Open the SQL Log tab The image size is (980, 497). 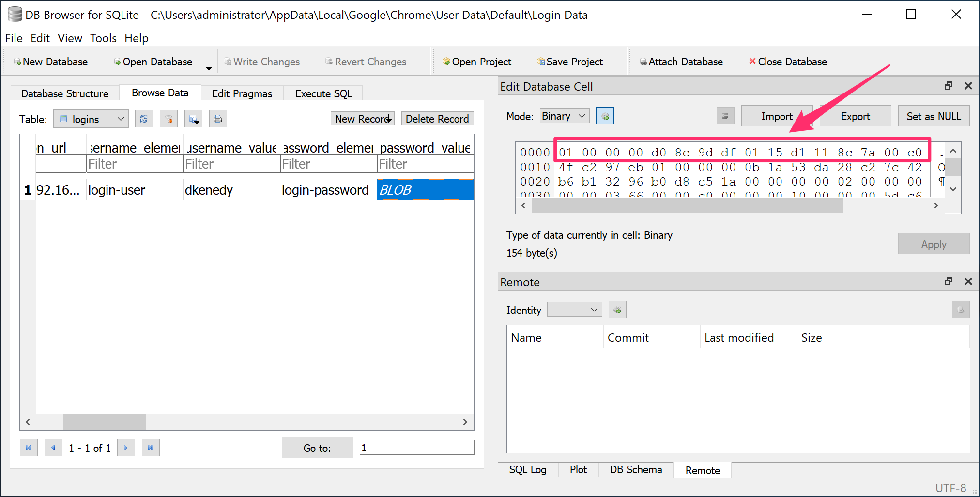coord(527,469)
